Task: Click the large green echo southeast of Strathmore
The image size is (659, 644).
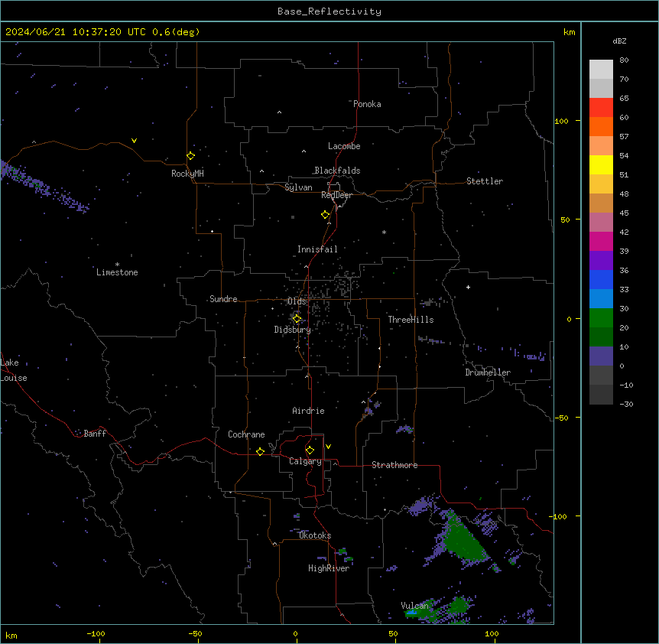Action: [463, 539]
